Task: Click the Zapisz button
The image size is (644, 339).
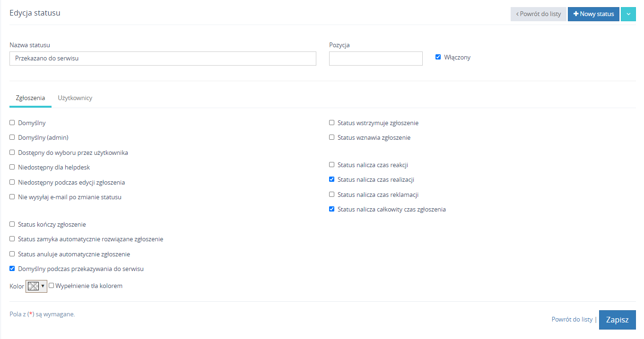Action: [x=618, y=320]
